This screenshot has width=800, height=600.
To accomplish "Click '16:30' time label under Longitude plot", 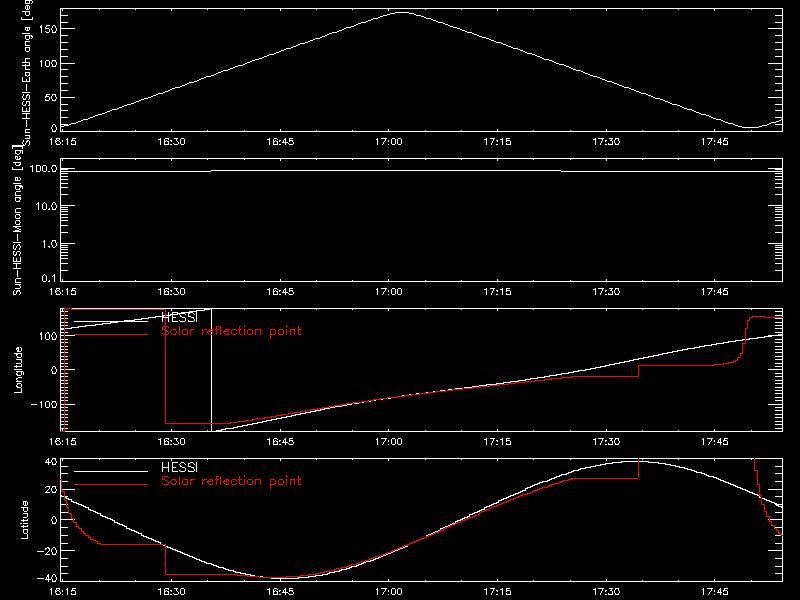I will (171, 442).
